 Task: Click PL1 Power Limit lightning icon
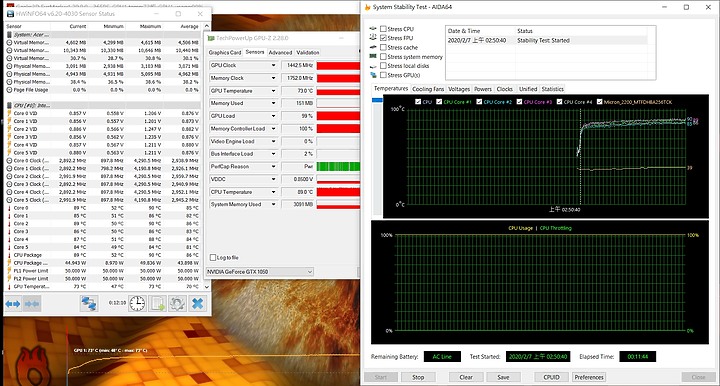[9, 271]
